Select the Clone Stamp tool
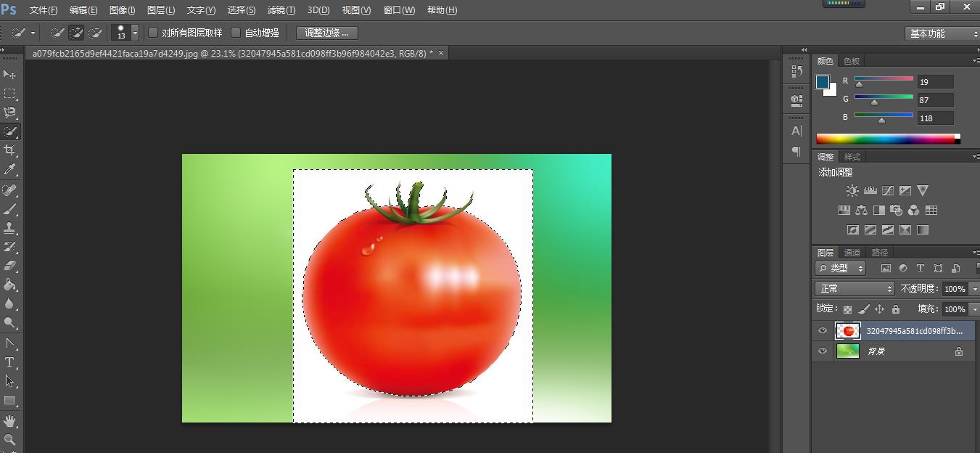 [9, 228]
